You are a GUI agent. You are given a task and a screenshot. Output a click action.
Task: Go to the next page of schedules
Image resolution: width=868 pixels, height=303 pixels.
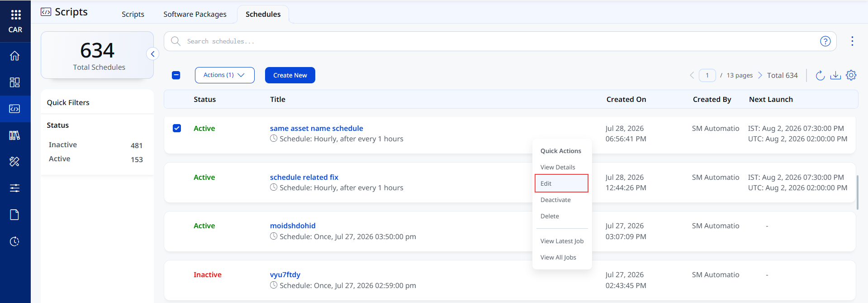760,75
